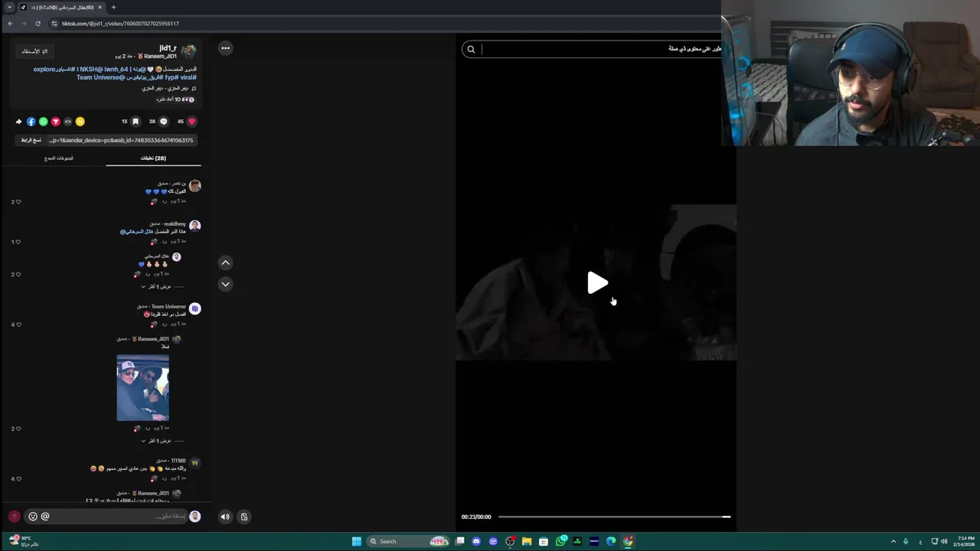
Task: Click the #viral hashtag link
Action: coord(188,77)
